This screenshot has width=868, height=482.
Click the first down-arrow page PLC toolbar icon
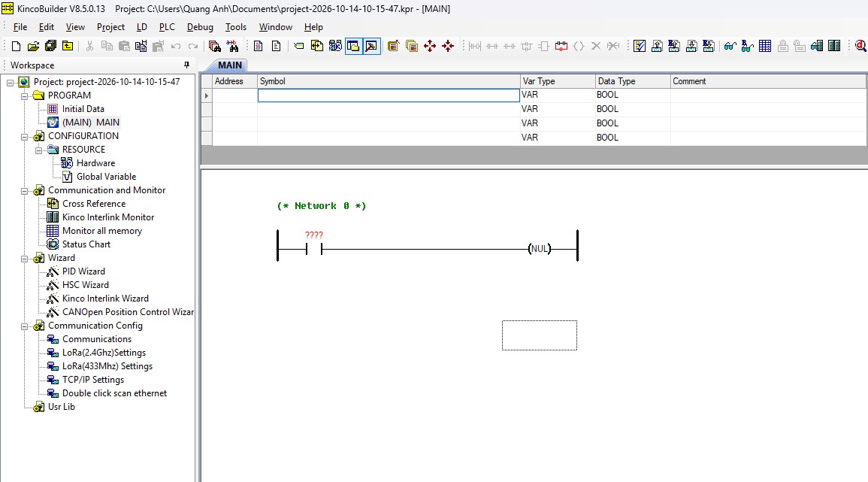691,46
